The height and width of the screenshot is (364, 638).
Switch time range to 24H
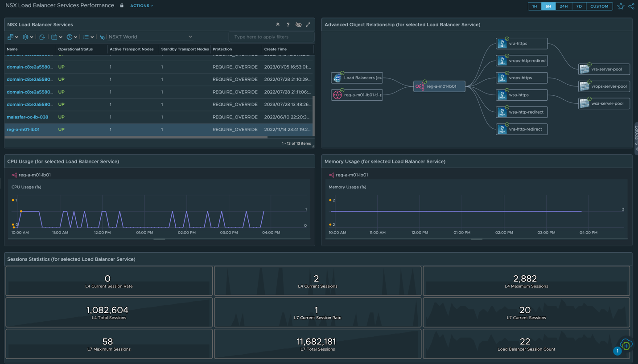click(x=564, y=6)
